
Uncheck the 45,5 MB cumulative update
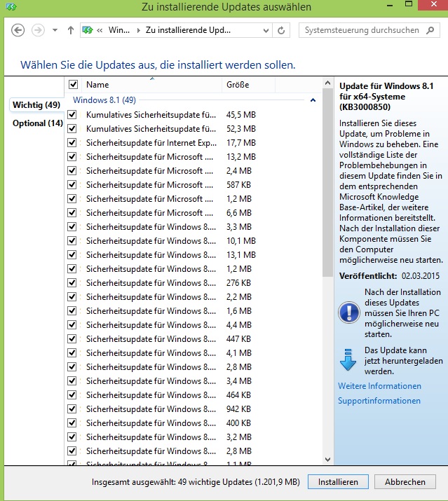tap(72, 115)
